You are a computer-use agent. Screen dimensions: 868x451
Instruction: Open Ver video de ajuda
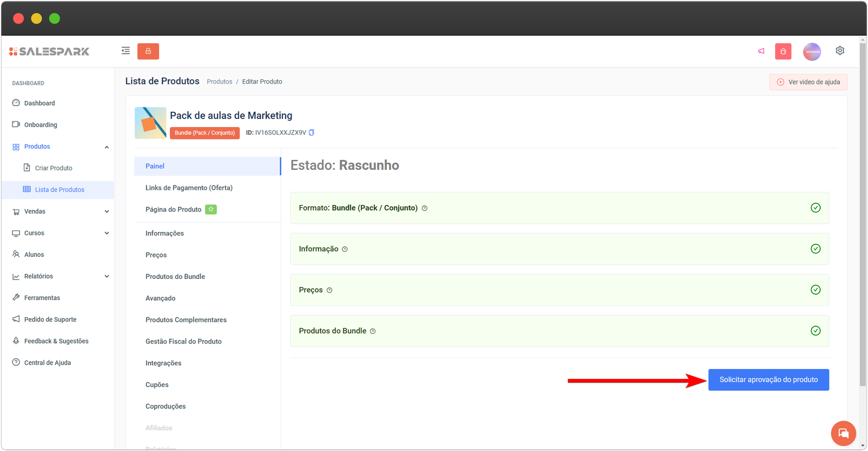808,82
